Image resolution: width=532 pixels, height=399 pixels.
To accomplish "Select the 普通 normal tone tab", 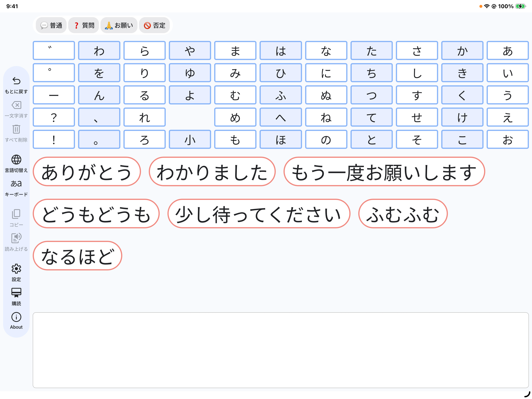I will click(x=51, y=25).
